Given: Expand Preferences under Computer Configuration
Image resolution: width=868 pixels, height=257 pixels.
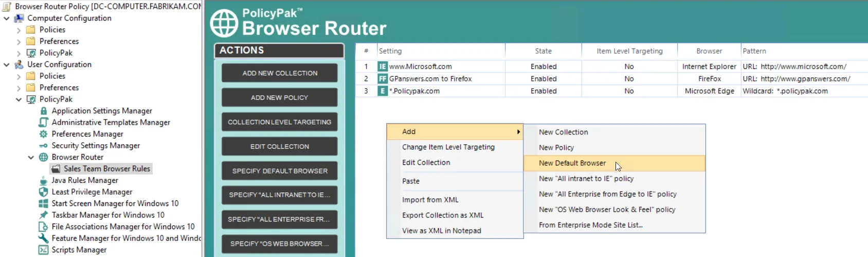Looking at the screenshot, I should pos(19,42).
